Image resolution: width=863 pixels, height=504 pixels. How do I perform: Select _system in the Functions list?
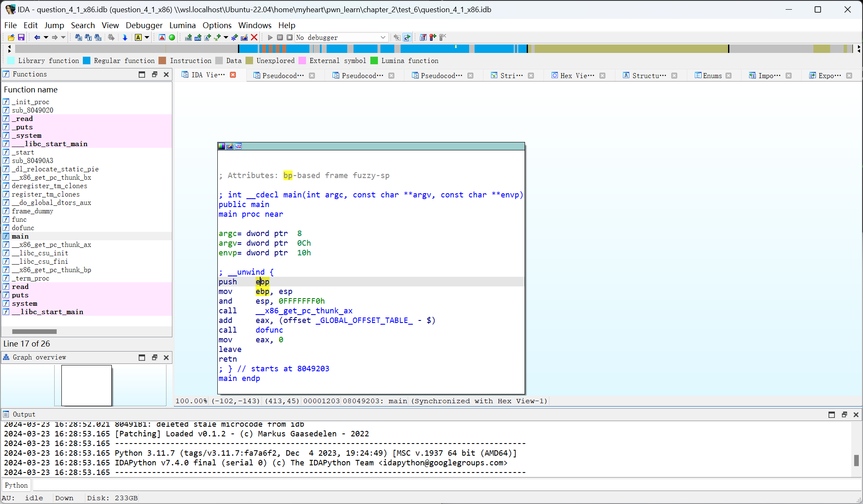(x=26, y=135)
